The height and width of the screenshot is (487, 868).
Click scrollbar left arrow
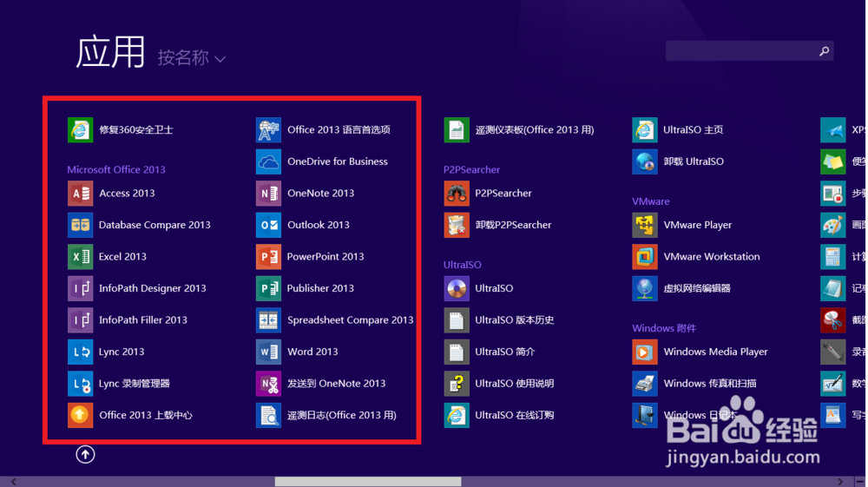13,482
